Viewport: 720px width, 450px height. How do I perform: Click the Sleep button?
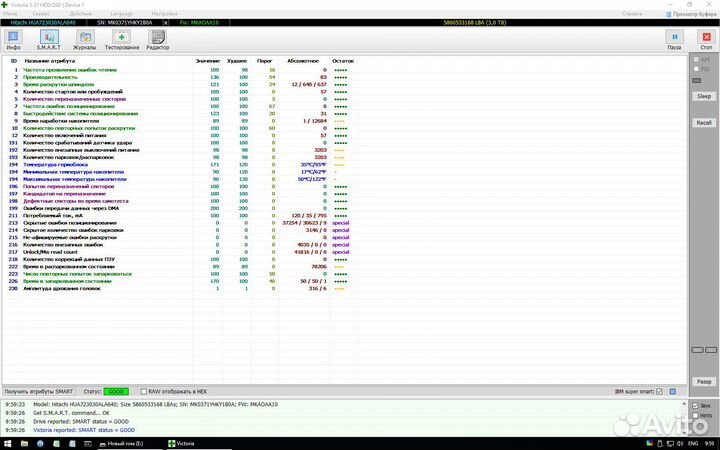tap(704, 96)
